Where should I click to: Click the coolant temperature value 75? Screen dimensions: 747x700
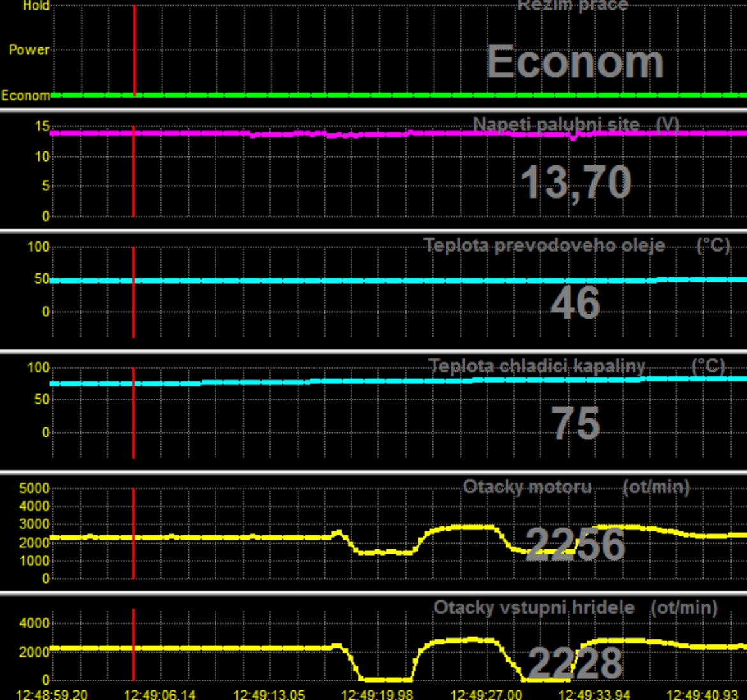(x=575, y=424)
